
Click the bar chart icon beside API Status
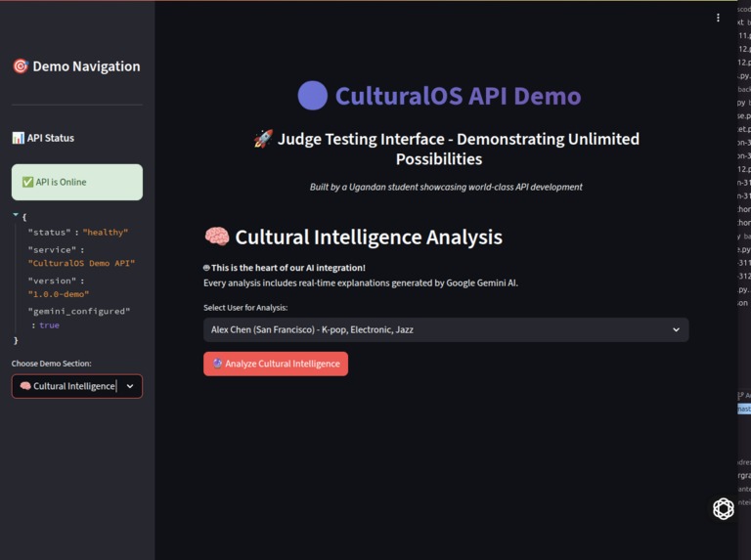[x=19, y=138]
